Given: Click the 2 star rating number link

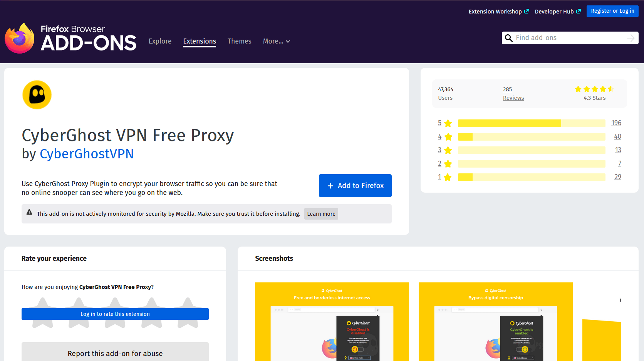Looking at the screenshot, I should [x=439, y=163].
